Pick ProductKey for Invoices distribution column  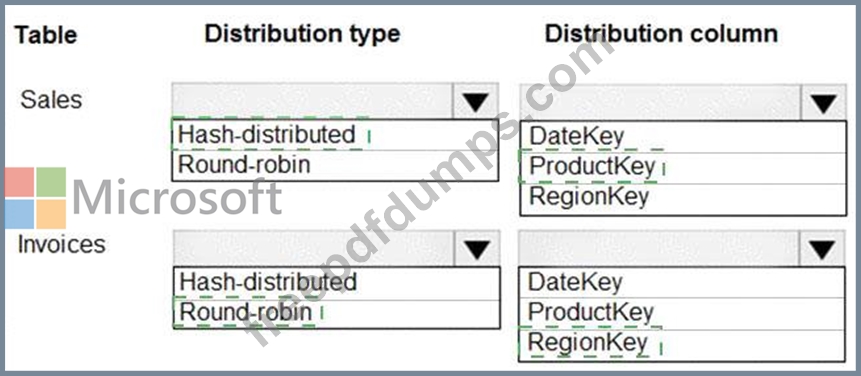[x=681, y=314]
